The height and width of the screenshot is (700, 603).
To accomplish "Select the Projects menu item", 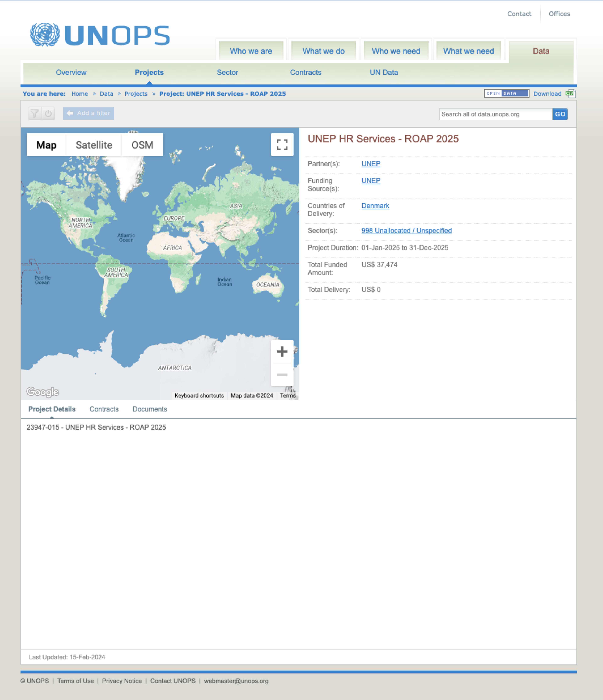I will pos(149,72).
